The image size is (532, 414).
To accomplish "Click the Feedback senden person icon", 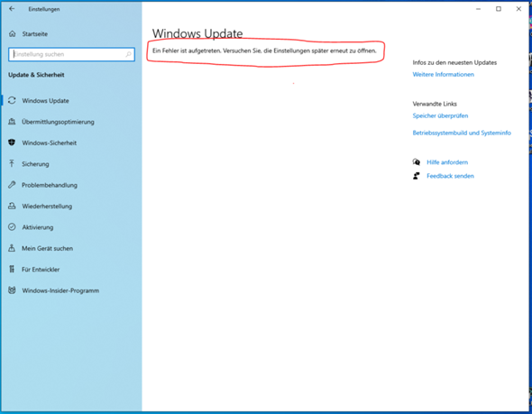I will tap(417, 176).
